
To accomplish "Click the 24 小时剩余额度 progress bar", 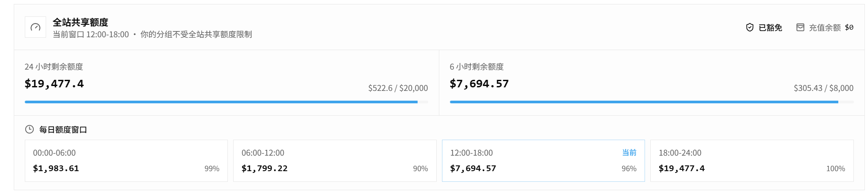I will point(226,102).
